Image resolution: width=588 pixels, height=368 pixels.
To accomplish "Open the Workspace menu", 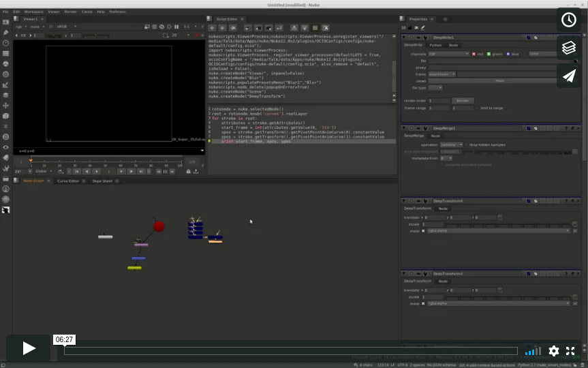I will 33,12.
